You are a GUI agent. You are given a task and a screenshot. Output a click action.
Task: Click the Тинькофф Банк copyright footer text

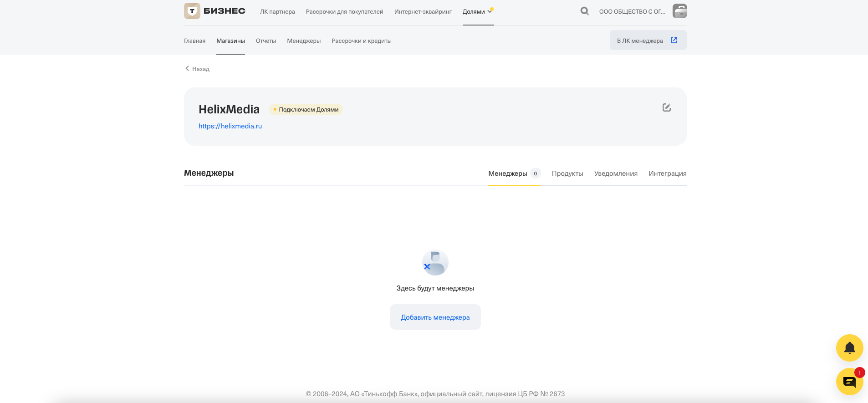pyautogui.click(x=435, y=394)
